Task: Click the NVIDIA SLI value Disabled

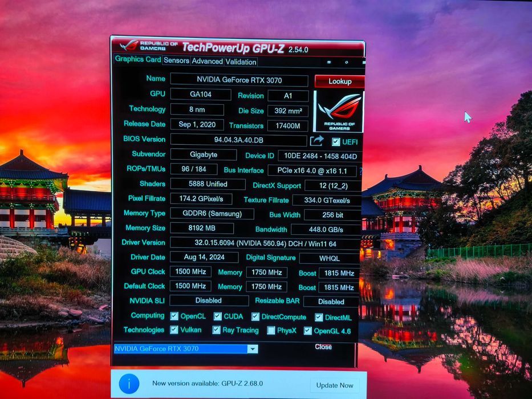Action: pyautogui.click(x=209, y=300)
